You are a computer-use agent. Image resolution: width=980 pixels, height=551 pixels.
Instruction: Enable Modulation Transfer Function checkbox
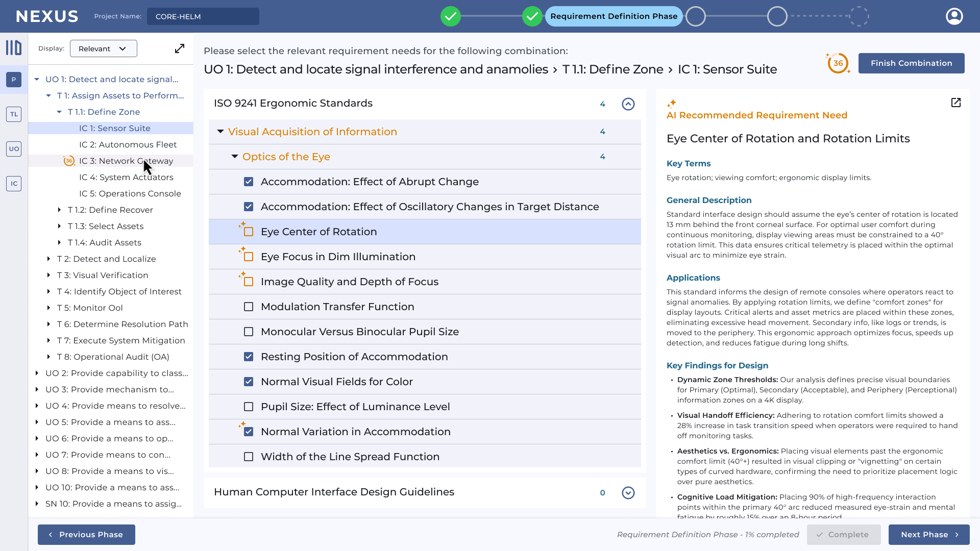point(249,307)
